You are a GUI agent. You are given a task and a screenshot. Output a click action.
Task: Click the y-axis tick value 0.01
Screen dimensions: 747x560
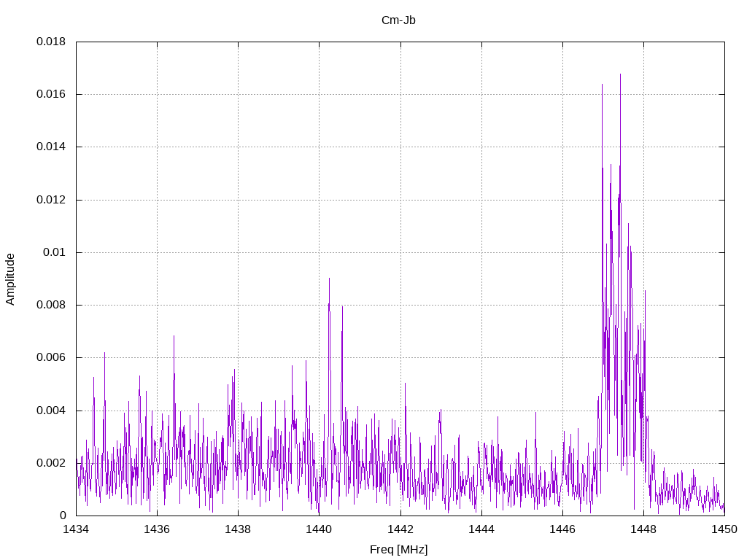click(54, 252)
